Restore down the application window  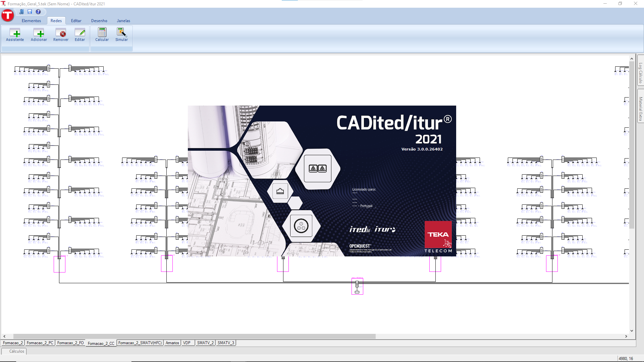point(620,4)
